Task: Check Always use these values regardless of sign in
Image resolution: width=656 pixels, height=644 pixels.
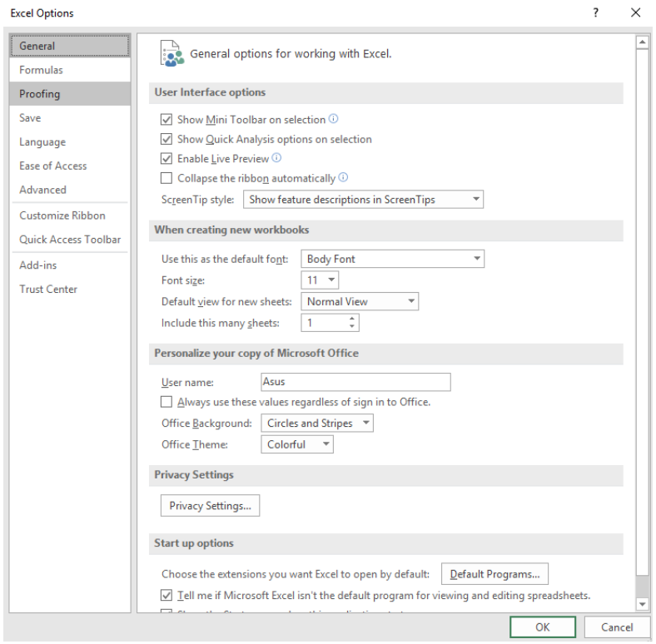Action: point(166,402)
